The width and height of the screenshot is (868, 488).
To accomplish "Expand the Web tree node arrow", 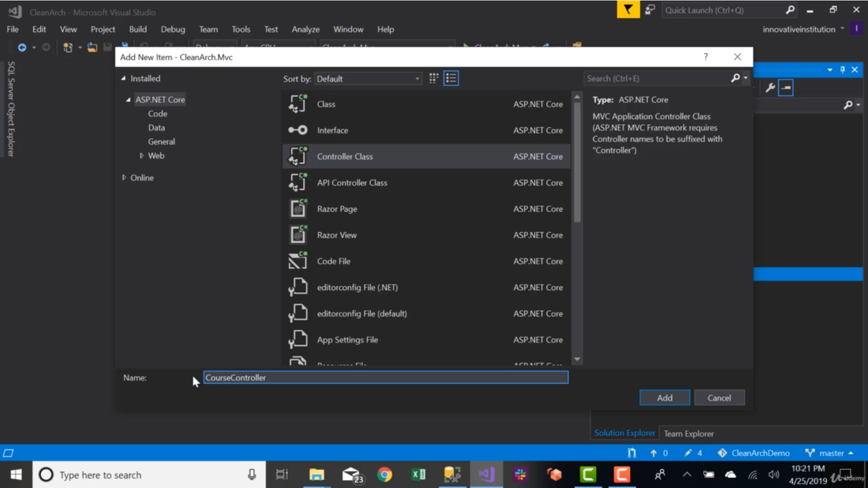I will tap(142, 155).
